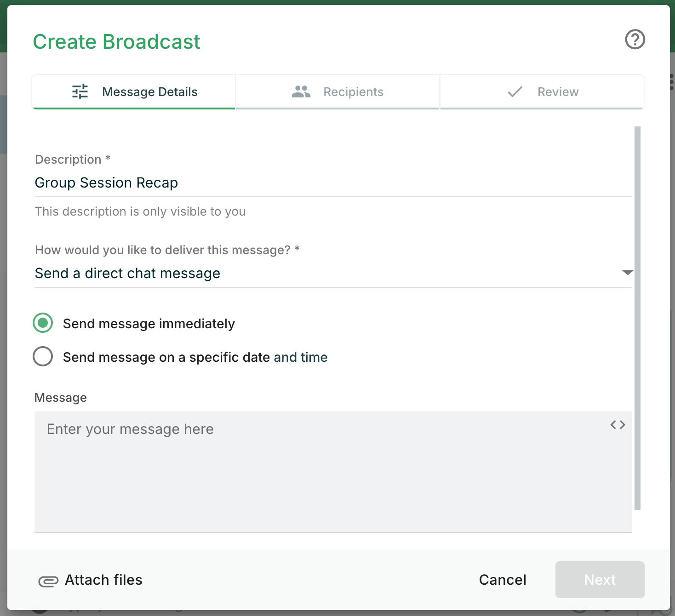Click the help question mark icon
This screenshot has width=675, height=616.
tap(635, 40)
